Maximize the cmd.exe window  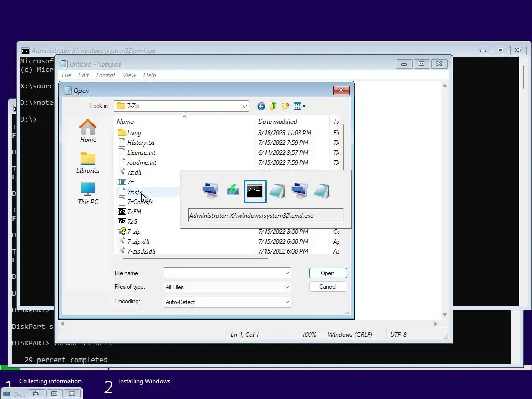(x=500, y=50)
